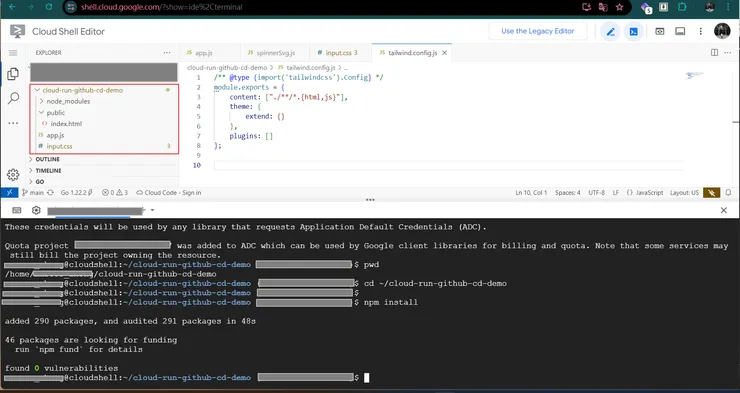Open the hamburger application menu
This screenshot has width=740, height=393.
[x=13, y=53]
